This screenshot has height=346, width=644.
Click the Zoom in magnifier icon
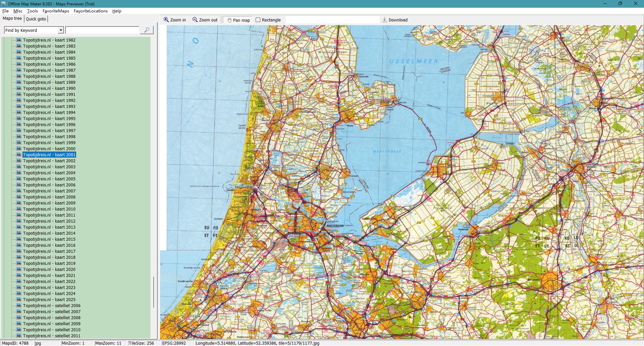(x=166, y=20)
